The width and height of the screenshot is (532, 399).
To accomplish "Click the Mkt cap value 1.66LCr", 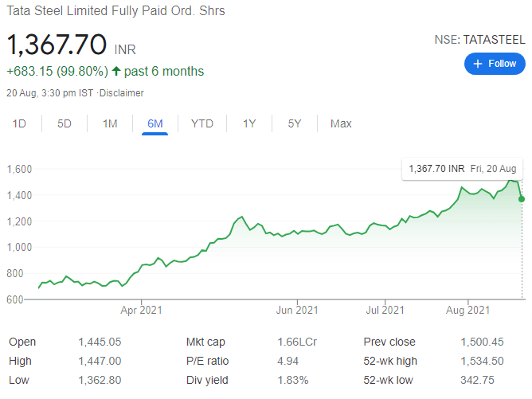I will coord(297,342).
